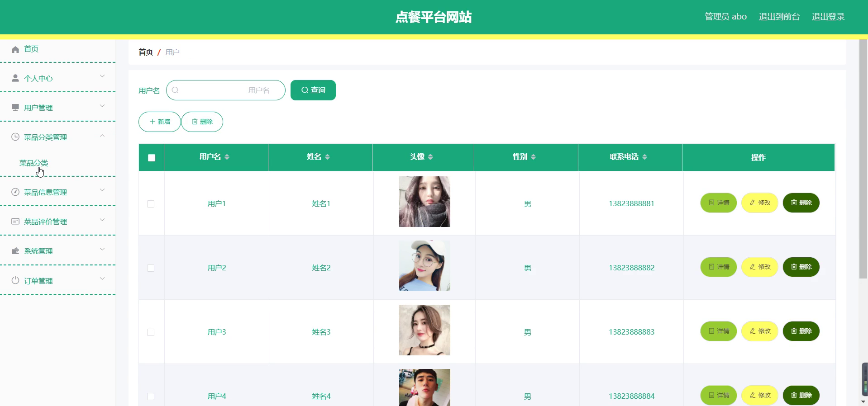Click the compass icon beside 菜品信息管理

tap(15, 192)
